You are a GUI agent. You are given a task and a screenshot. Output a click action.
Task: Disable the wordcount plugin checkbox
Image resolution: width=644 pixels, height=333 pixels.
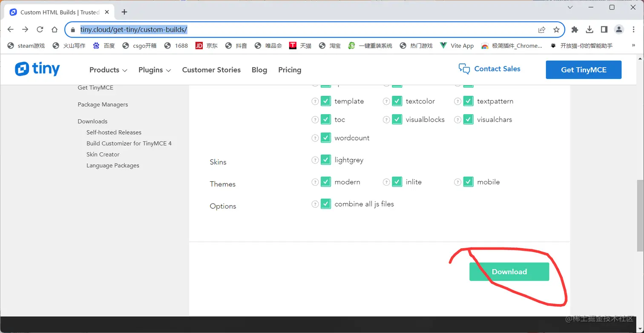[326, 138]
